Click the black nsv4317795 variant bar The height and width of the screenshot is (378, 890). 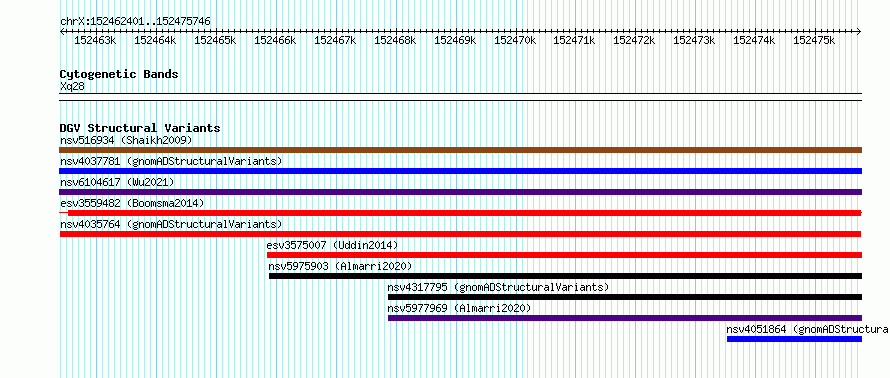(625, 297)
